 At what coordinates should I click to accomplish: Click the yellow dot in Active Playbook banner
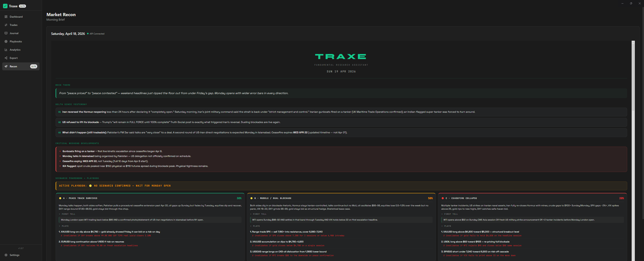(90, 186)
